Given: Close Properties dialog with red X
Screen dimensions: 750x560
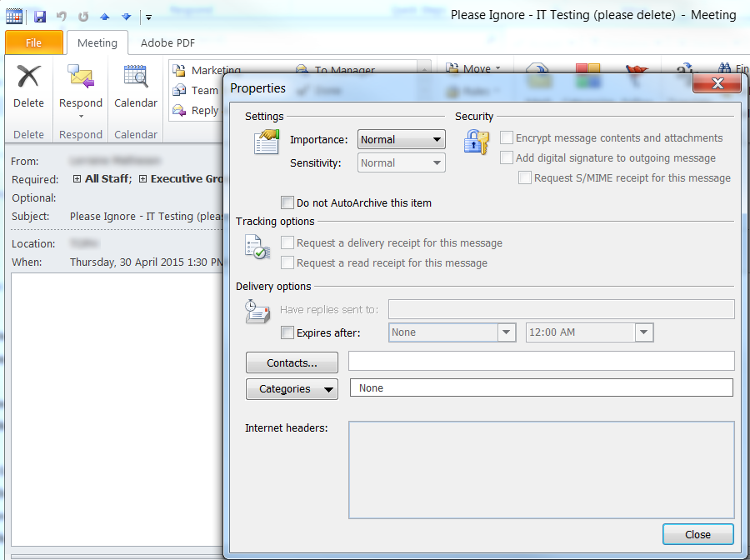Looking at the screenshot, I should pyautogui.click(x=717, y=83).
